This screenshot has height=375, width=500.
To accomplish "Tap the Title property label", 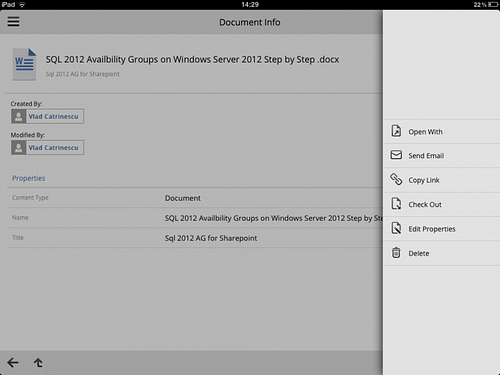I will [x=18, y=238].
